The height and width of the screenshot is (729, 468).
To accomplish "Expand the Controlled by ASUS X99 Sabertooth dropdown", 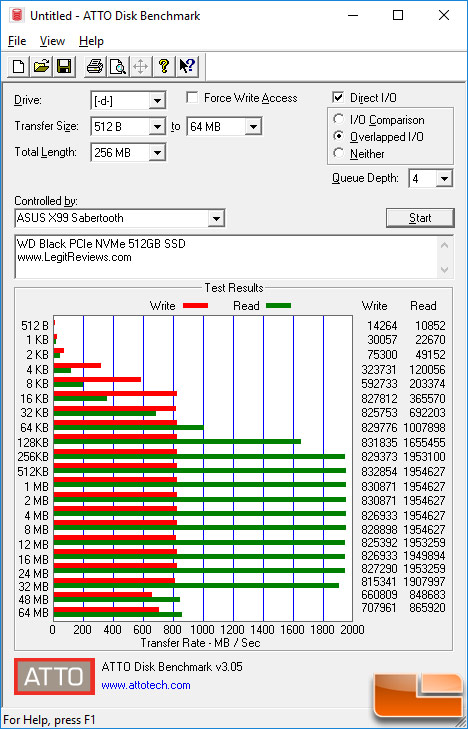I will click(x=216, y=218).
